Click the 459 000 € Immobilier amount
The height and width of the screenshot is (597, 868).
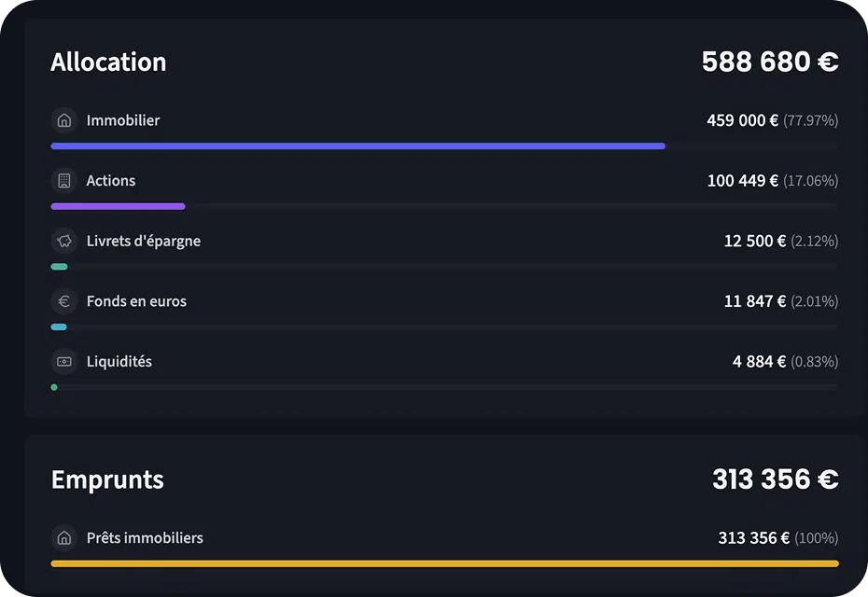pyautogui.click(x=742, y=120)
